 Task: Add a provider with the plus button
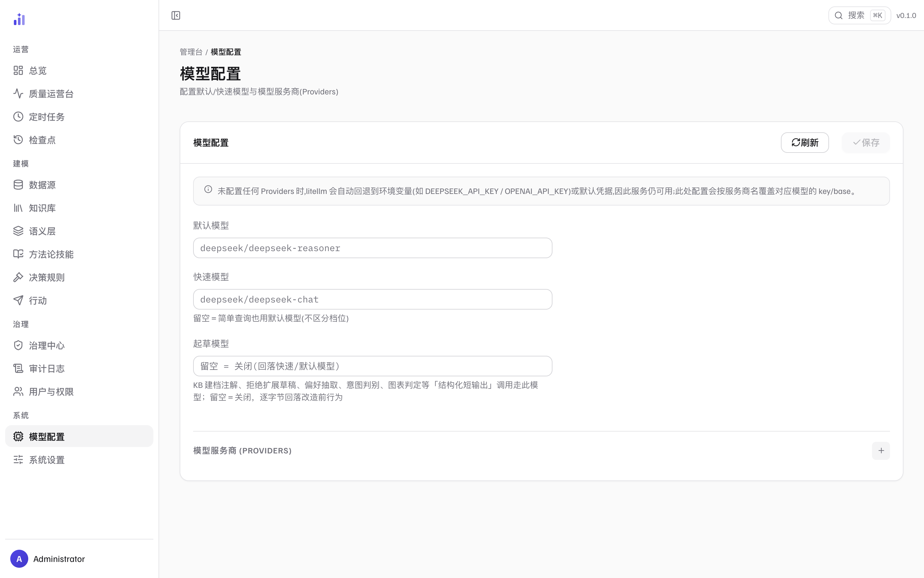[x=881, y=451]
